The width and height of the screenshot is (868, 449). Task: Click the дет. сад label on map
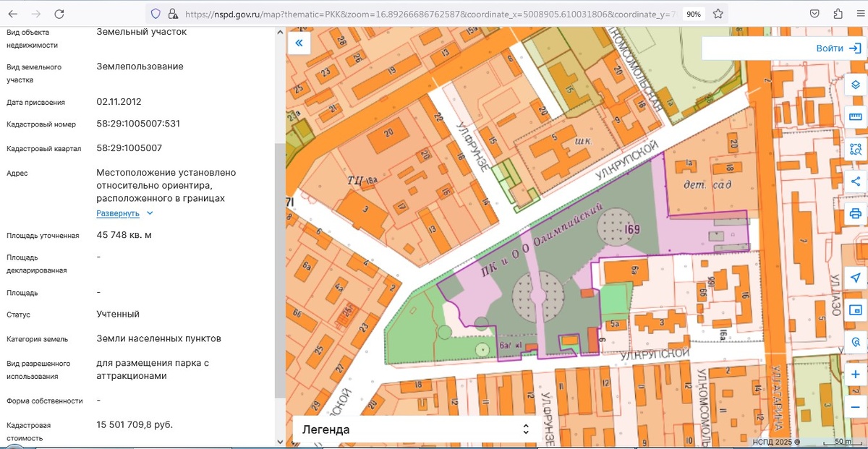(708, 184)
